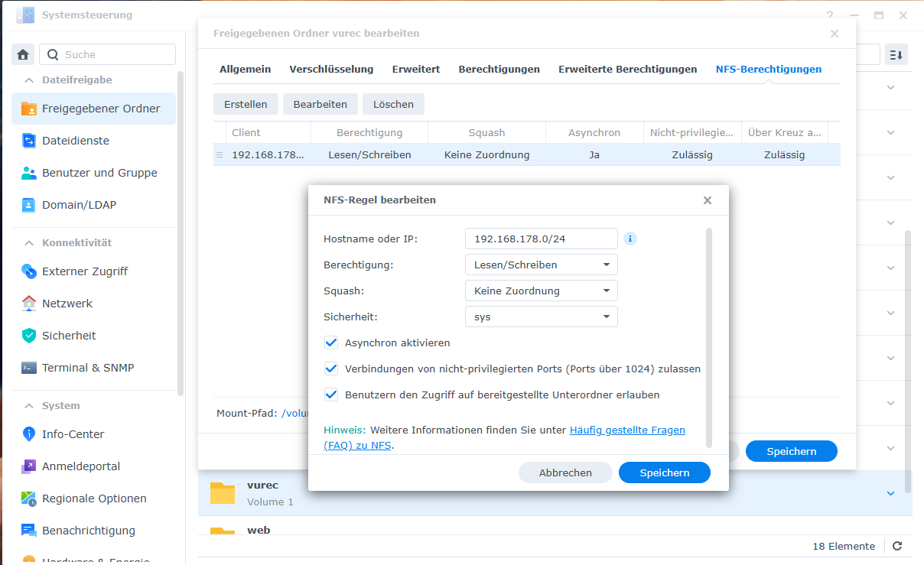Click the NFS rule dialog vertical scrollbar

point(708,336)
